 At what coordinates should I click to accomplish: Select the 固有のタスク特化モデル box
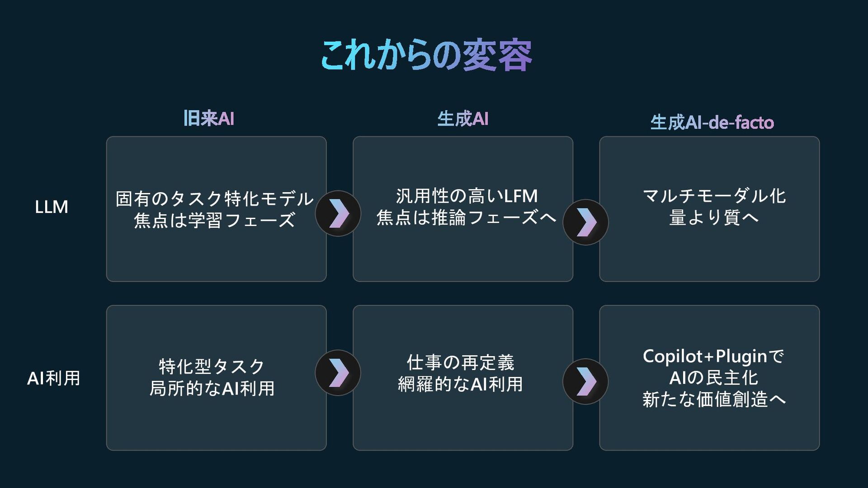point(216,209)
